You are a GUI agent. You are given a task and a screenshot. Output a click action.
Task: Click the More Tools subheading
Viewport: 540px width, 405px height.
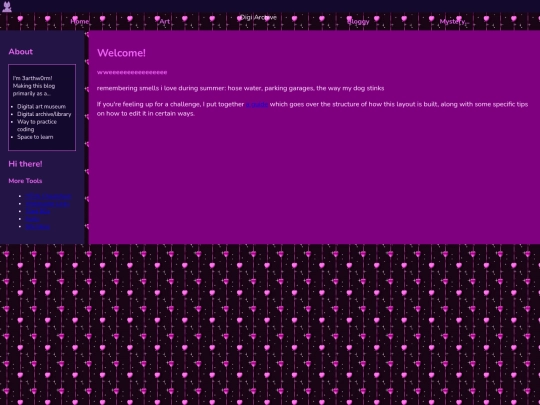[x=25, y=181]
